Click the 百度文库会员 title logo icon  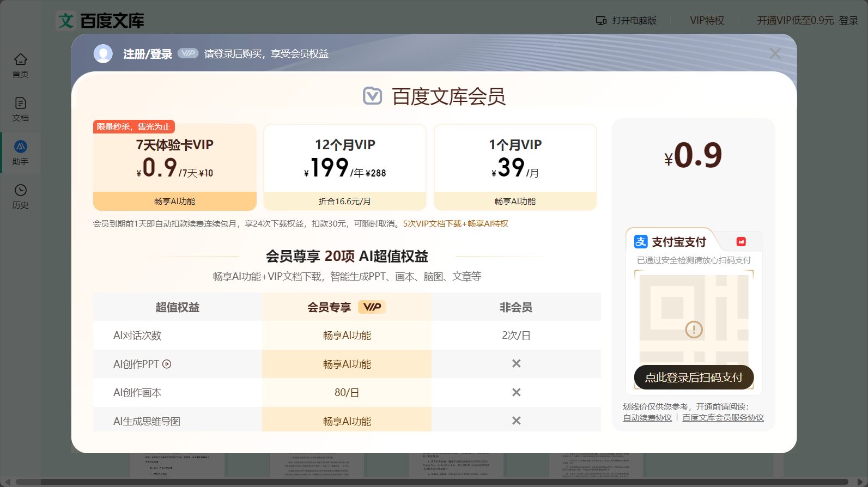[373, 96]
